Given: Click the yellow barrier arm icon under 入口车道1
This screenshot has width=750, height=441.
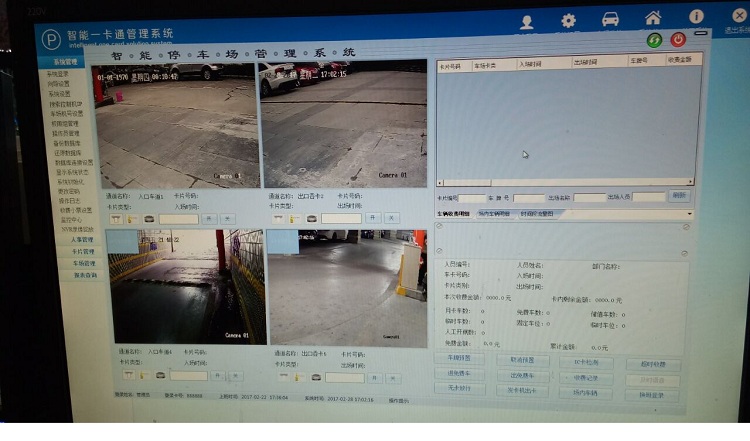Looking at the screenshot, I should point(132,219).
